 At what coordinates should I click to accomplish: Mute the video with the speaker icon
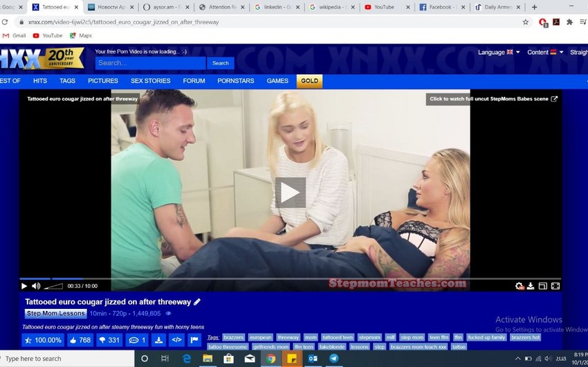[x=36, y=286]
